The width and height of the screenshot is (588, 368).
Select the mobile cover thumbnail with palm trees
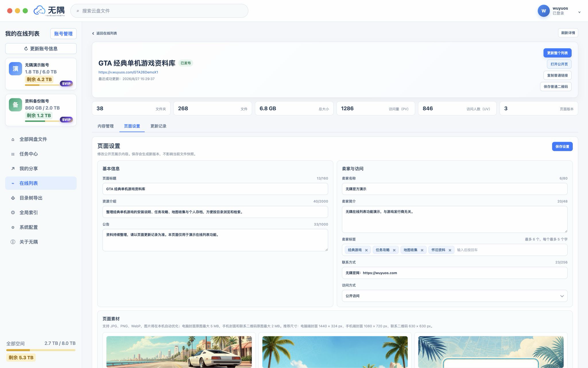pyautogui.click(x=335, y=352)
